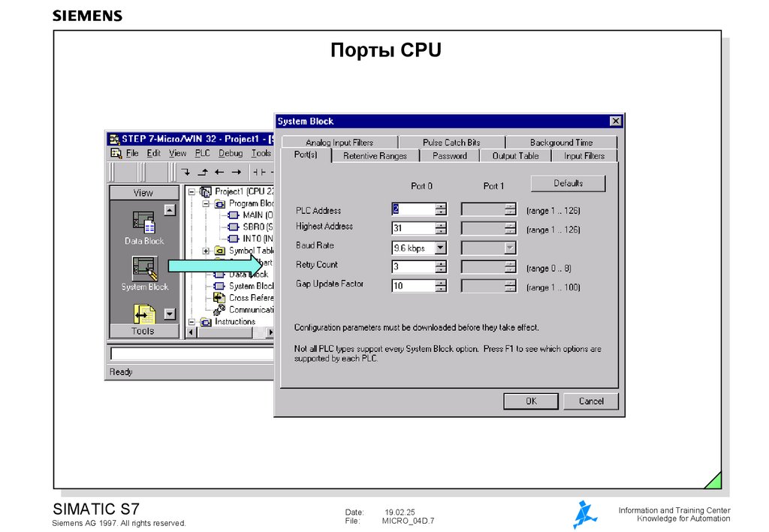This screenshot has width=769, height=532.
Task: Click the Defaults button
Action: point(568,183)
